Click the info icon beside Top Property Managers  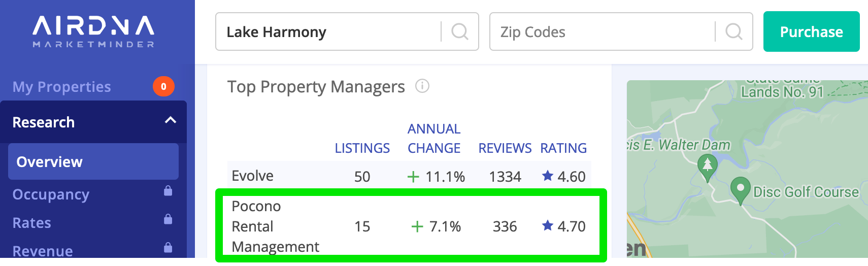tap(422, 86)
